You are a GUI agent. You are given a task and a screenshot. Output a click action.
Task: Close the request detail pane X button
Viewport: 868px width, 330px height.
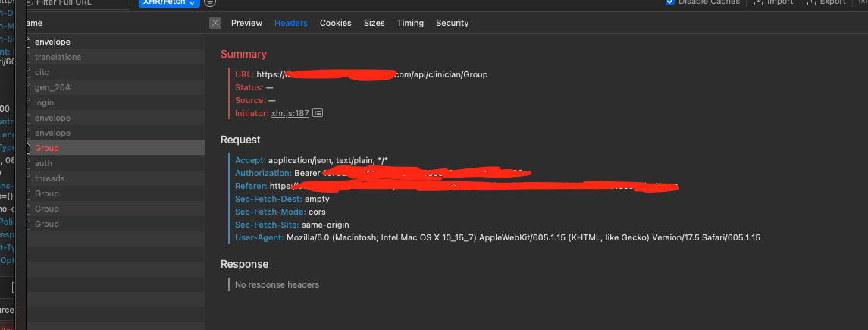(x=215, y=23)
